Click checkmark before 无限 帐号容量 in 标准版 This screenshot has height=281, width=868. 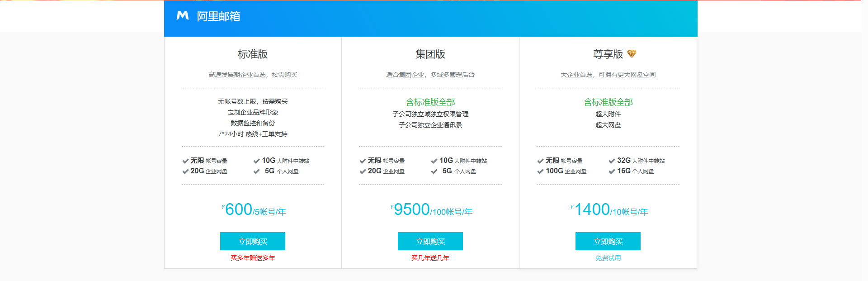pos(185,161)
